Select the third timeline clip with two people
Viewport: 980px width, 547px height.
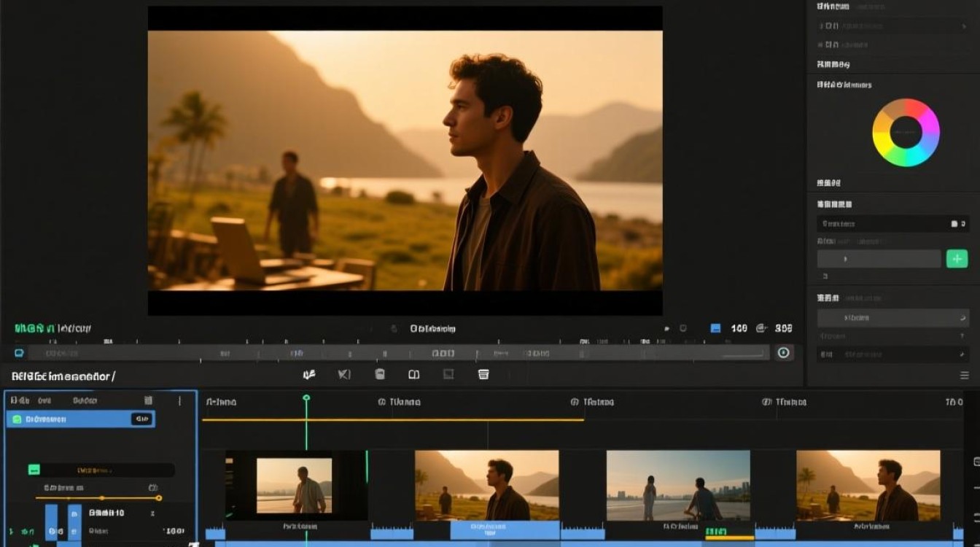point(678,485)
